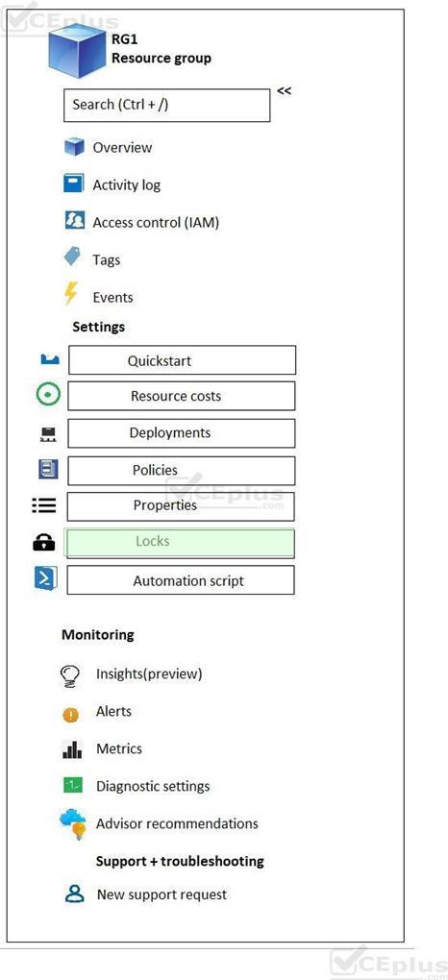Screen dimensions: 448x980
Task: Open Diagnostic settings under Monitoring
Action: tap(153, 786)
